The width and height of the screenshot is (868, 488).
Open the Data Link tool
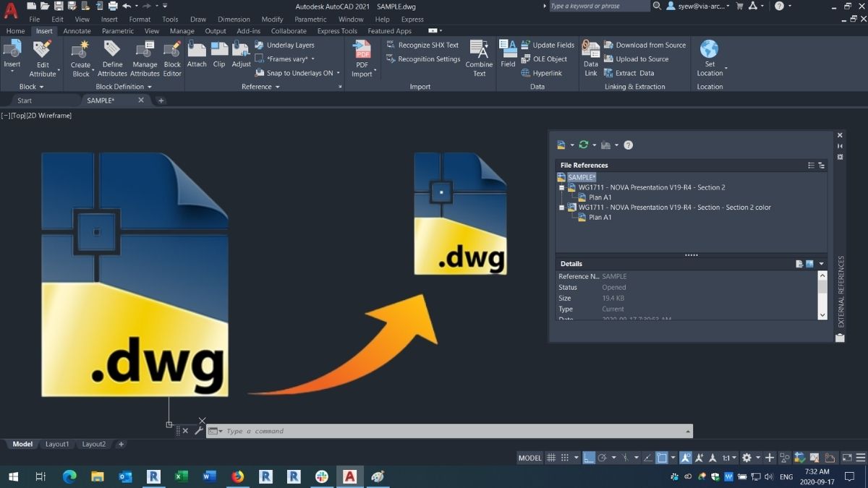[591, 59]
